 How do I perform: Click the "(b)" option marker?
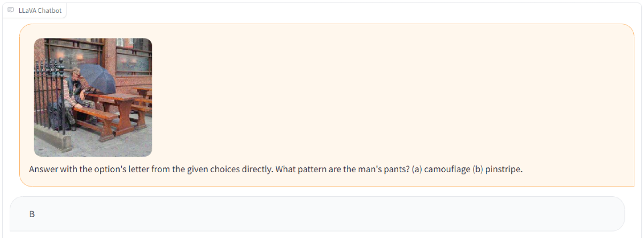(x=478, y=170)
